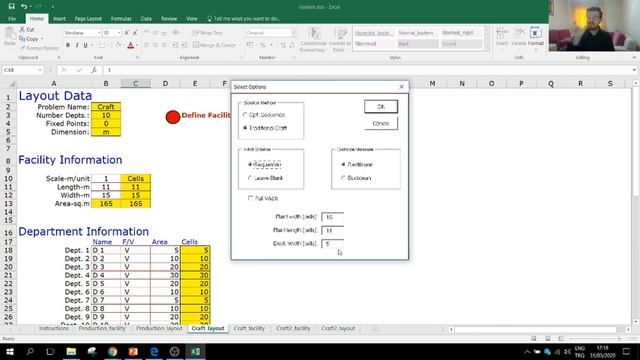Click Cancel in Select Options dialog
Screen dimensions: 640x360
381,123
